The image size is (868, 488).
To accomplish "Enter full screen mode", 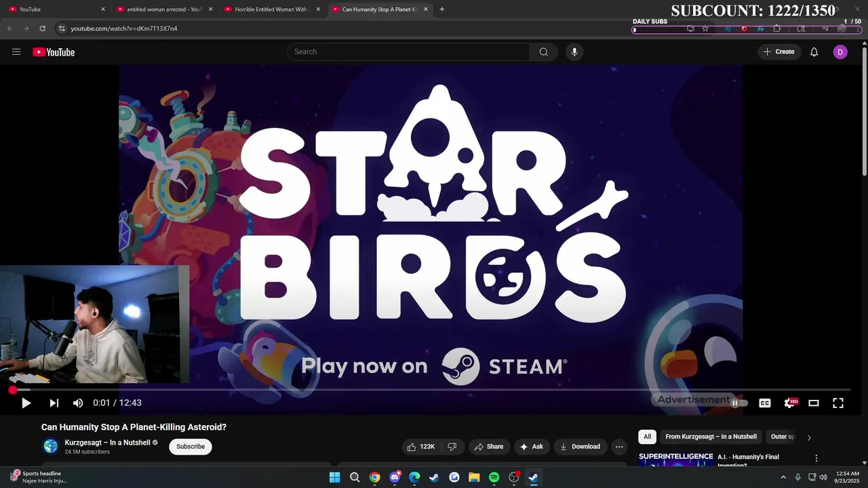I will pos(838,403).
